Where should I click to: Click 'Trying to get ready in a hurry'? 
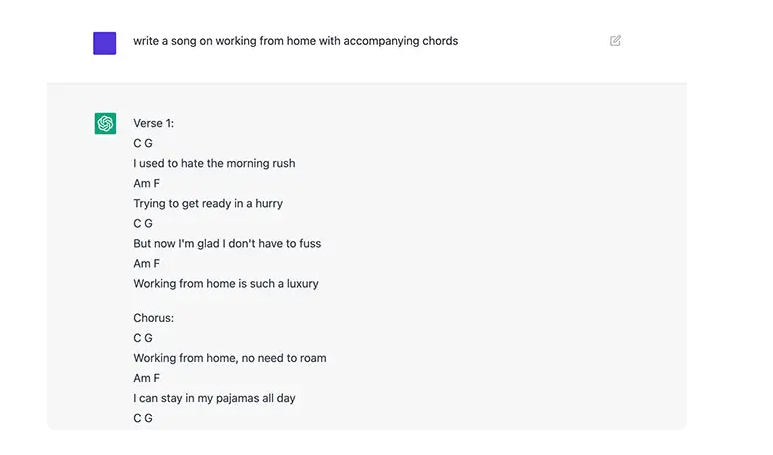208,204
